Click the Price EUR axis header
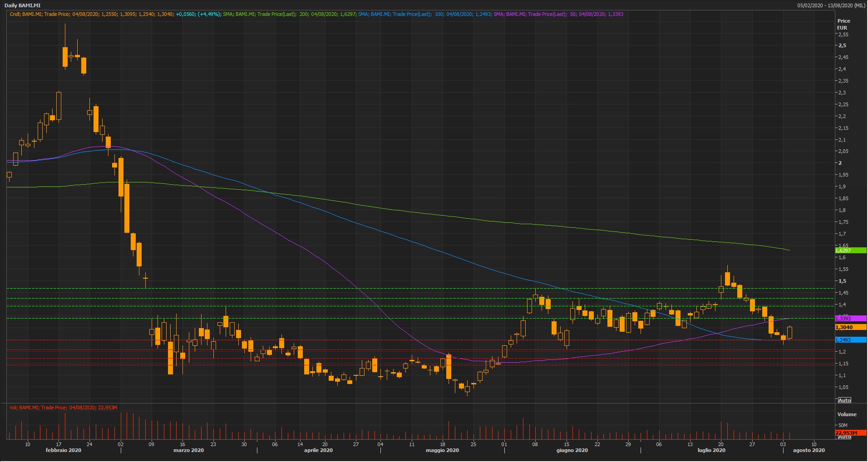This screenshot has width=868, height=462. pos(843,24)
